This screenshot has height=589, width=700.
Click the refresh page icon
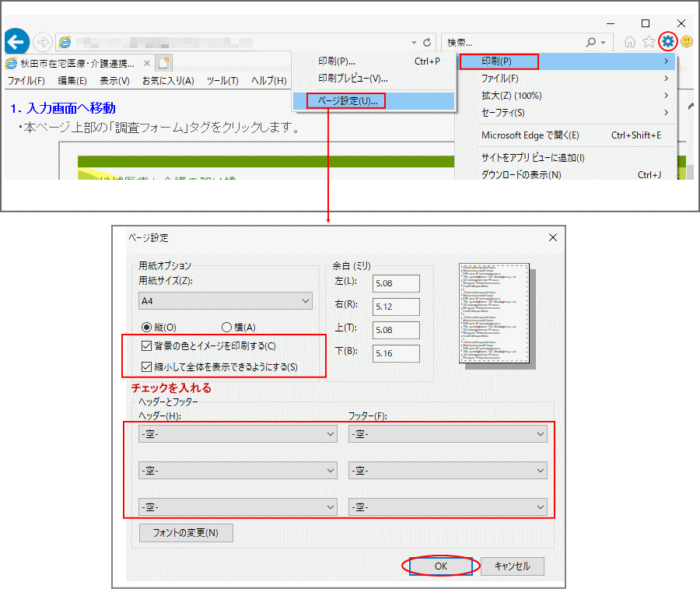click(x=426, y=42)
